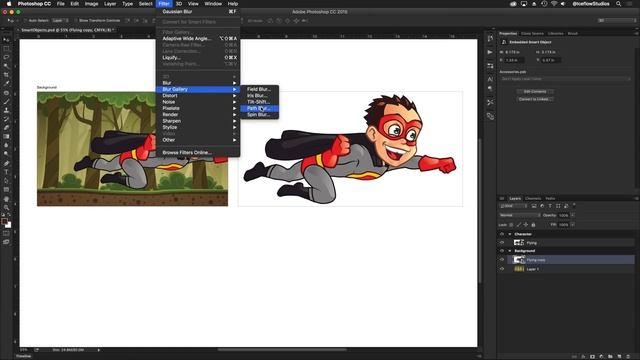Click the foreground color swatch
Image resolution: width=640 pixels, height=360 pixels.
[x=4, y=222]
